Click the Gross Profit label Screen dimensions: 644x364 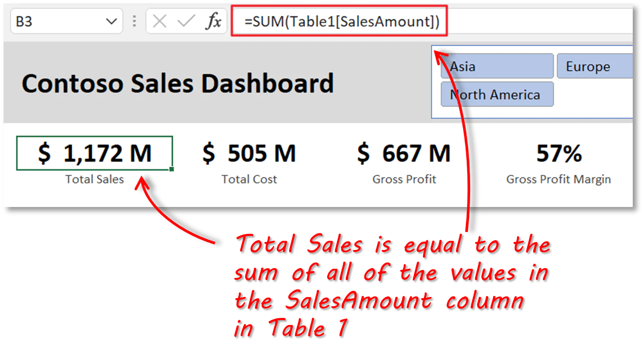pos(404,179)
